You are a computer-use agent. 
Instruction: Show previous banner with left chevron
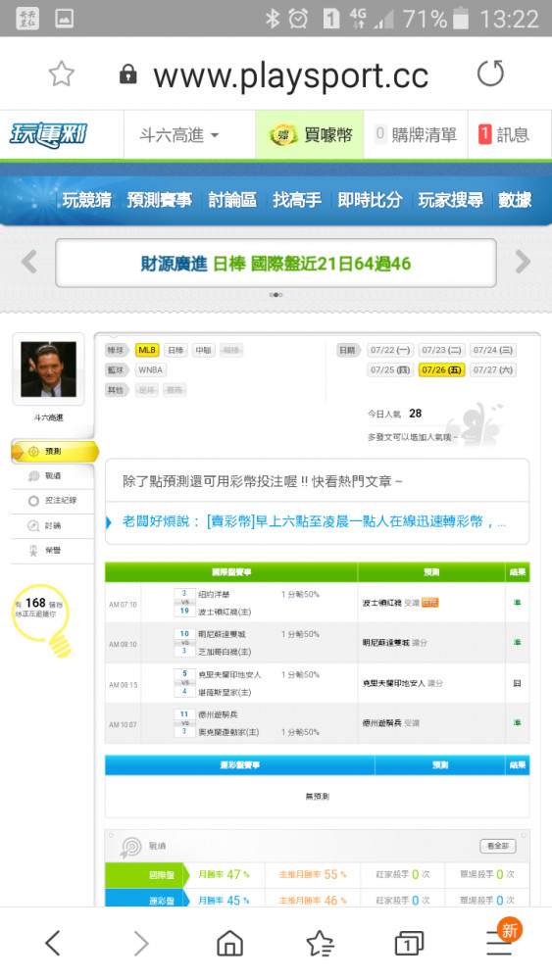(29, 262)
